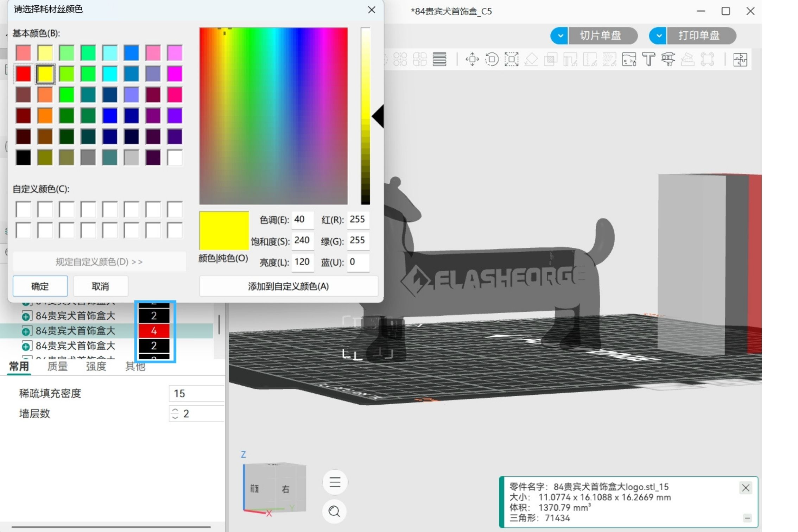Viewport: 798px width, 532px height.
Task: Pick the white basic color swatch
Action: 175,157
